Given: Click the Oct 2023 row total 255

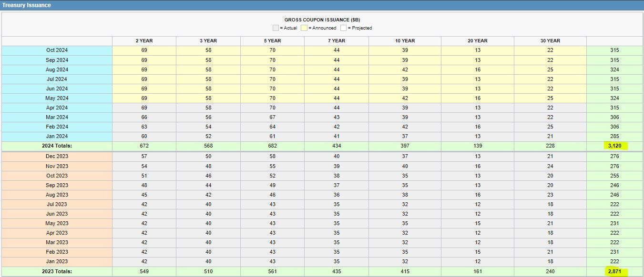Looking at the screenshot, I should (x=615, y=176).
